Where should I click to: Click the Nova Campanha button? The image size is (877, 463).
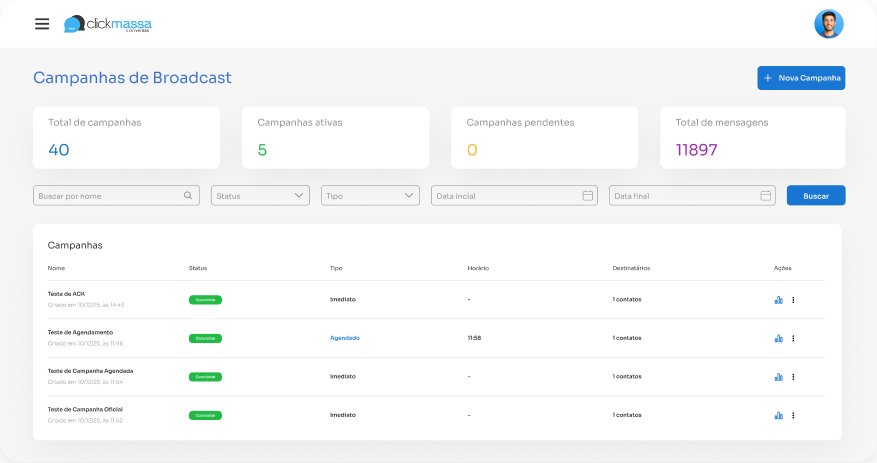point(800,78)
